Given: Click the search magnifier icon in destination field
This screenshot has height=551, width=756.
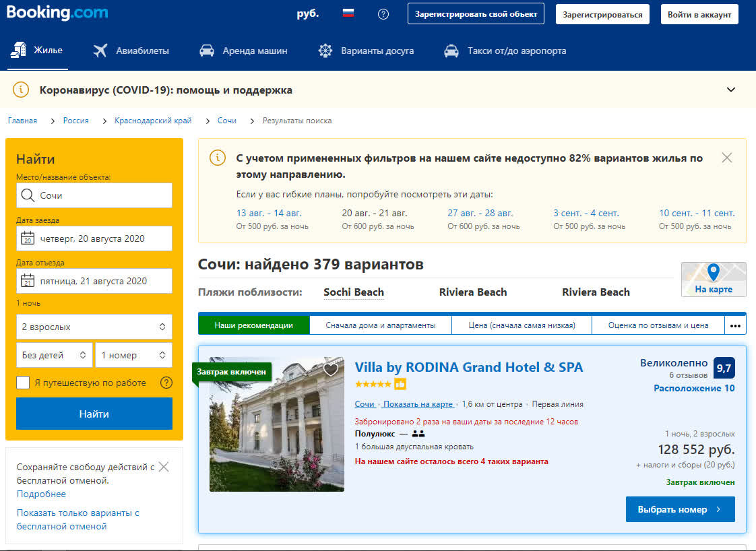Looking at the screenshot, I should [x=28, y=195].
